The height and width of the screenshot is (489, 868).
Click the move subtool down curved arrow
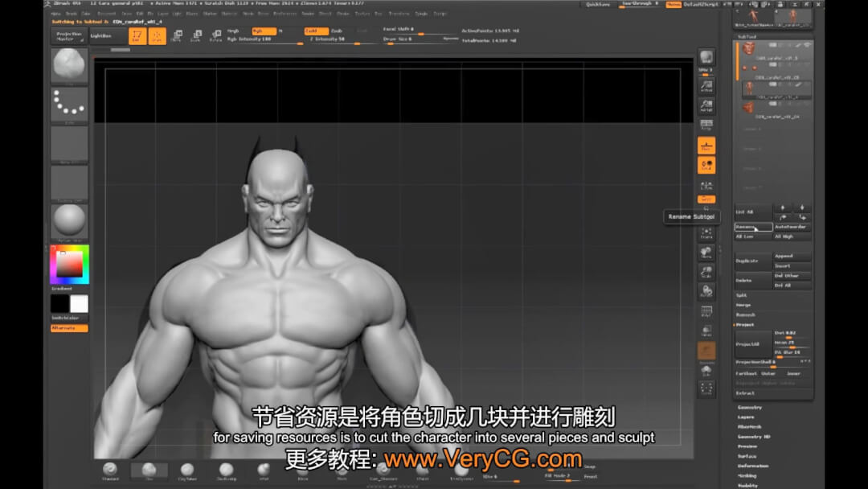[802, 217]
